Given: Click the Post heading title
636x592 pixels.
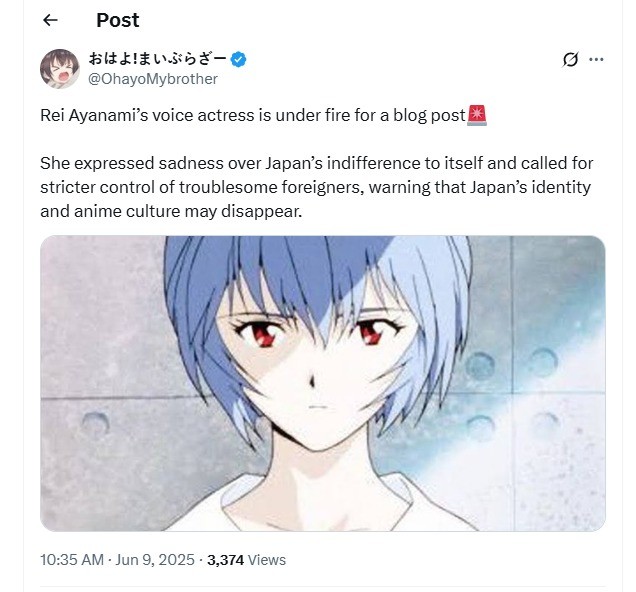Looking at the screenshot, I should pos(118,20).
